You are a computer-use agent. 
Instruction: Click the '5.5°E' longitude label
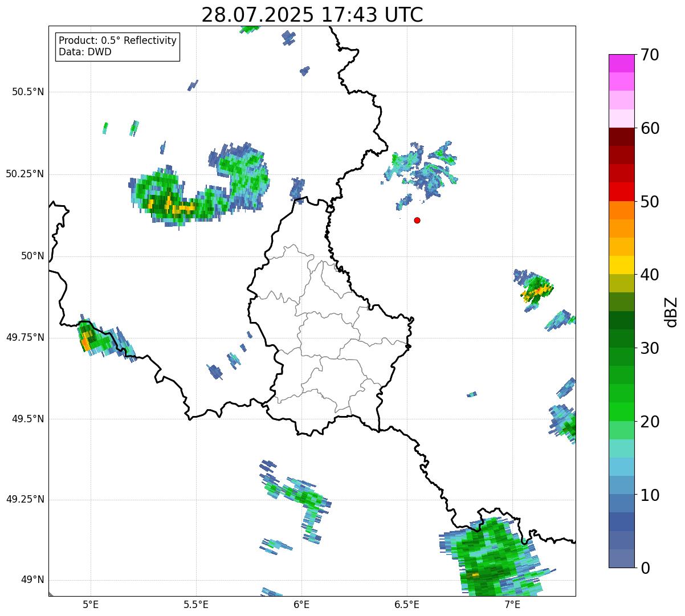pos(196,604)
